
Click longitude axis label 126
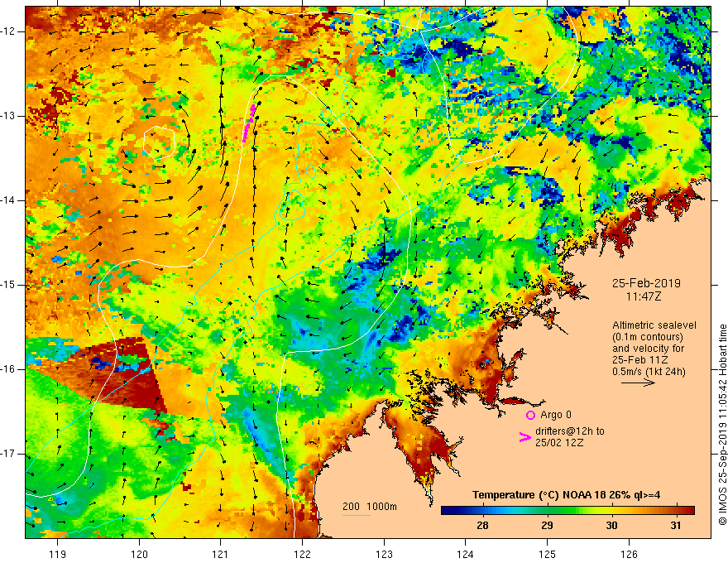(629, 554)
